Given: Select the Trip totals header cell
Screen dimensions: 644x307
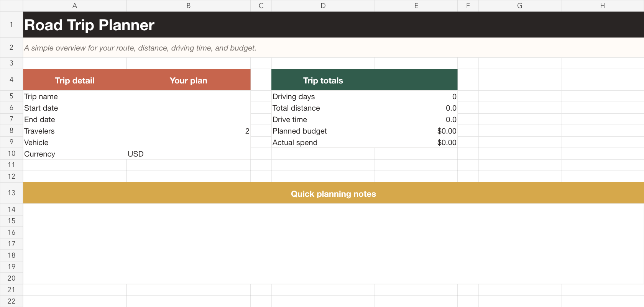Looking at the screenshot, I should [323, 80].
